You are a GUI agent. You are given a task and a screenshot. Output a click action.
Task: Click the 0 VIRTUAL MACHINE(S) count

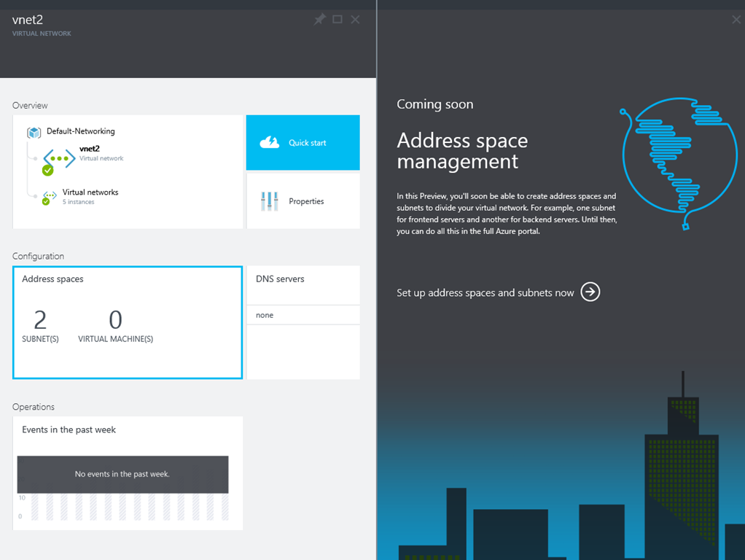(x=115, y=326)
